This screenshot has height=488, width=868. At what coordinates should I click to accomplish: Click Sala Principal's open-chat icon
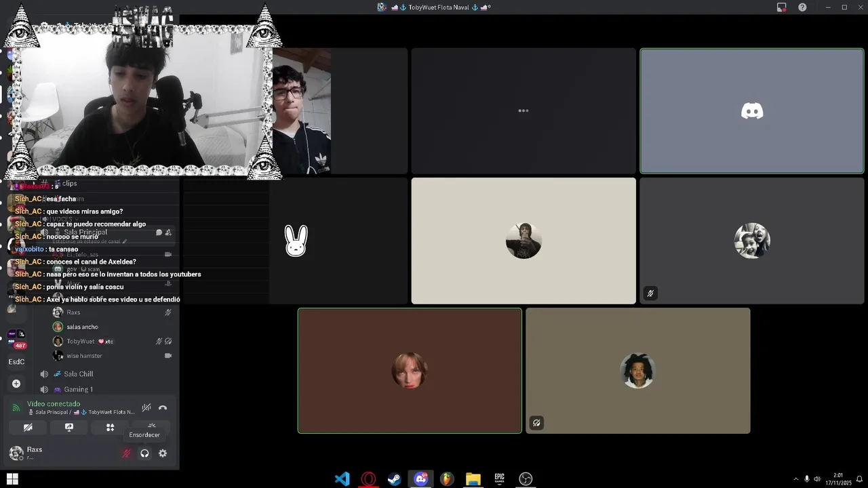159,232
